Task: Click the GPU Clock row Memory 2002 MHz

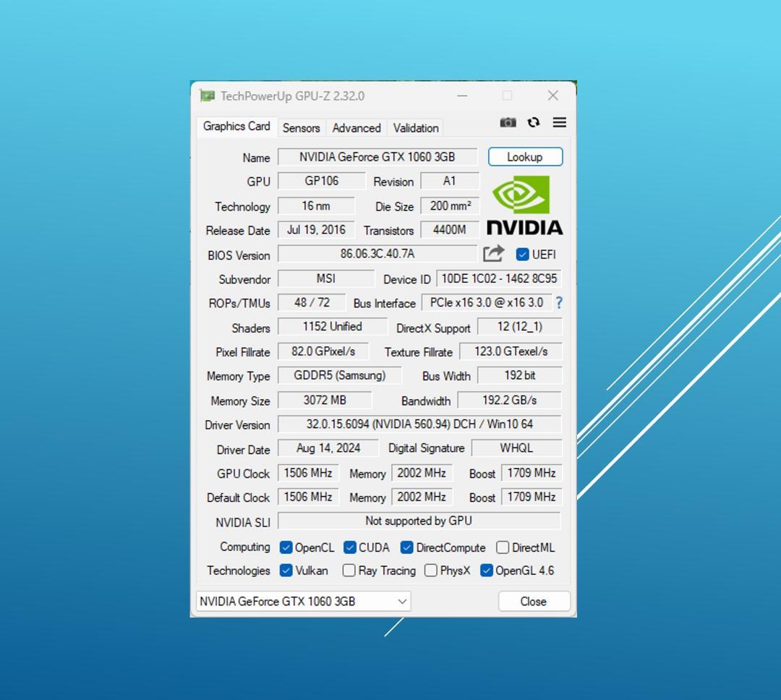Action: coord(422,473)
